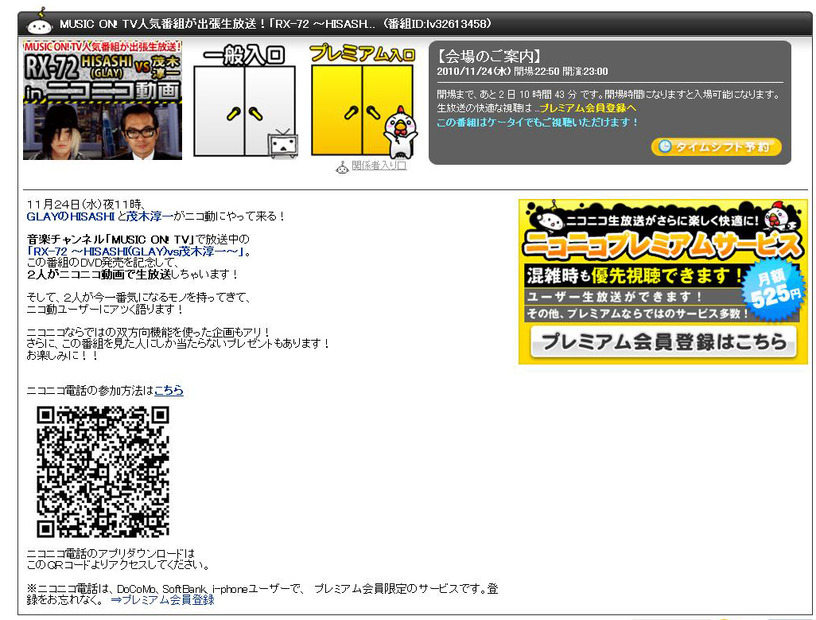Open the 茂木淳一 link in description
816x620 pixels.
coord(149,216)
